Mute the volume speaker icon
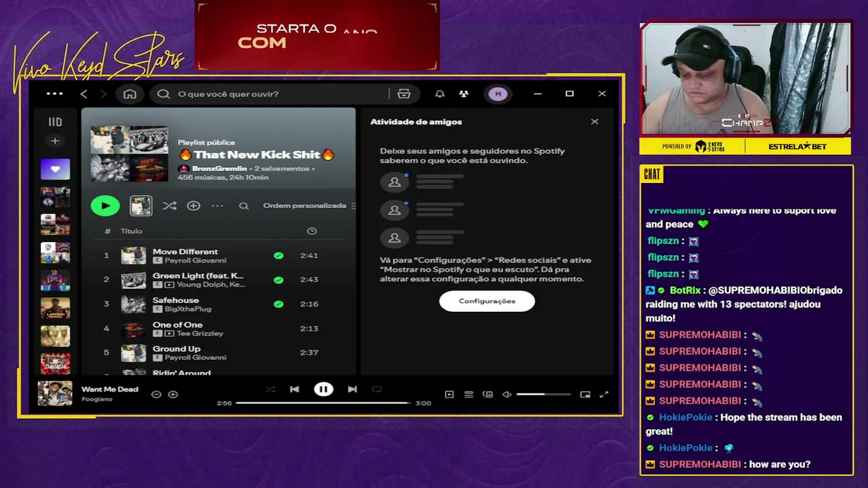868x488 pixels. coord(506,394)
